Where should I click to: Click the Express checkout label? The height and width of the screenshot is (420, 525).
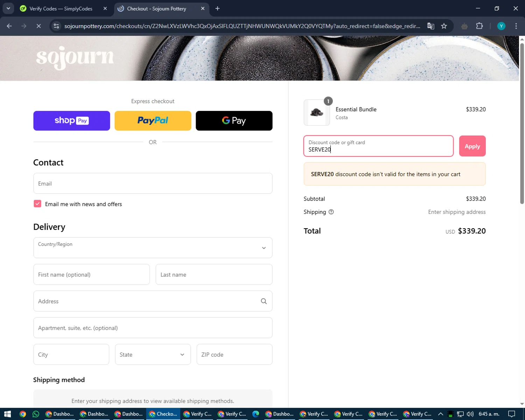tap(153, 101)
